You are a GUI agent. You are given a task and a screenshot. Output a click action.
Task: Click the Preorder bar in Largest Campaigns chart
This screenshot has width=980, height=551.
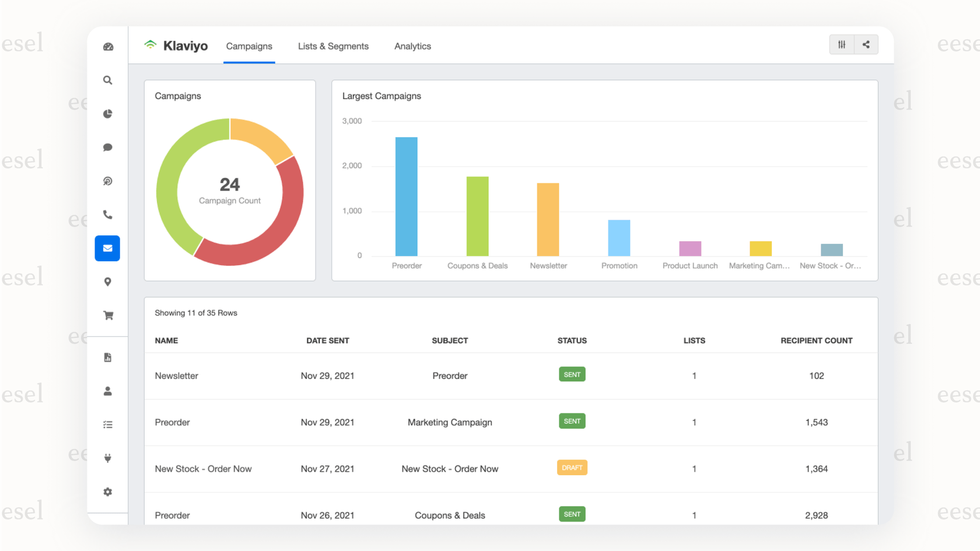point(407,195)
